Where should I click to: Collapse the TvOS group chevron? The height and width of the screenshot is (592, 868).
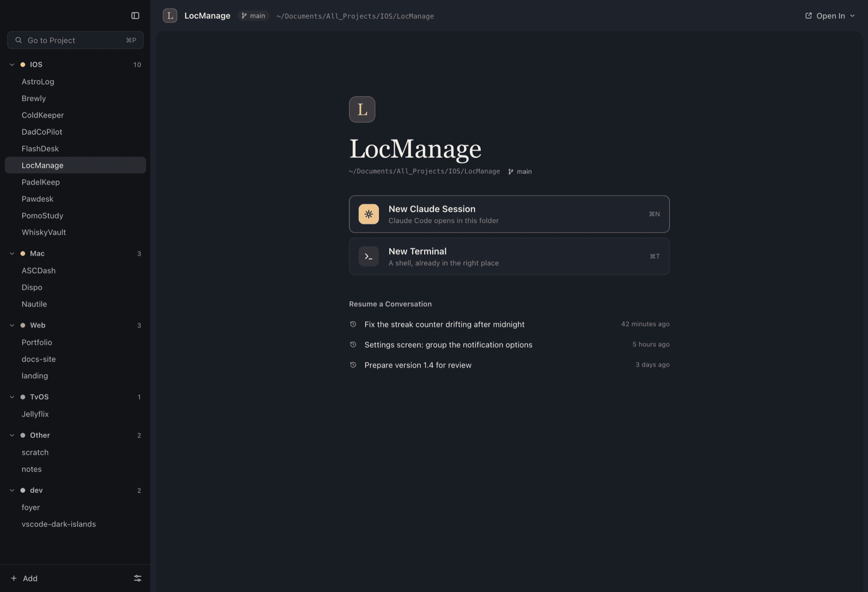click(x=12, y=397)
